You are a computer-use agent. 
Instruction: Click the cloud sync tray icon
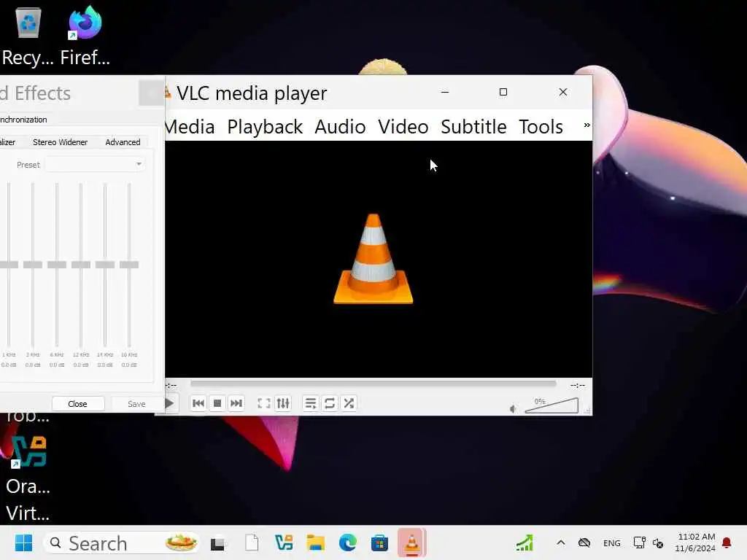(x=584, y=542)
